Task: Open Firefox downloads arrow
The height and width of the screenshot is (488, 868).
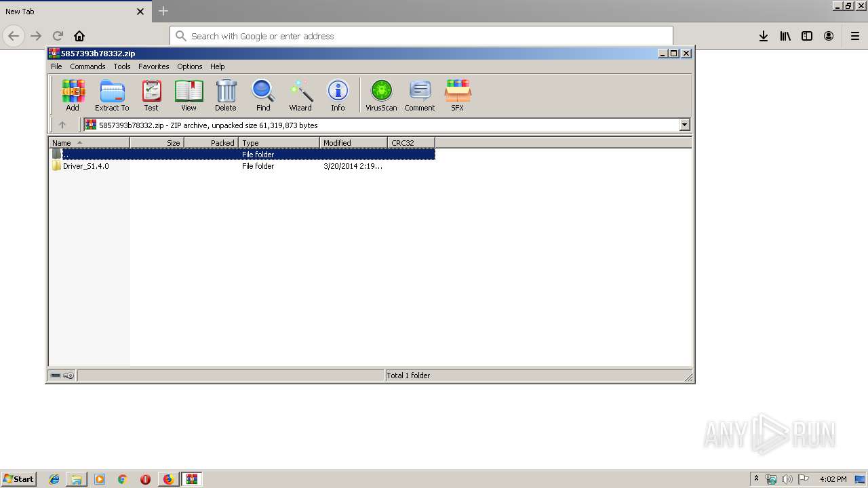Action: tap(764, 36)
